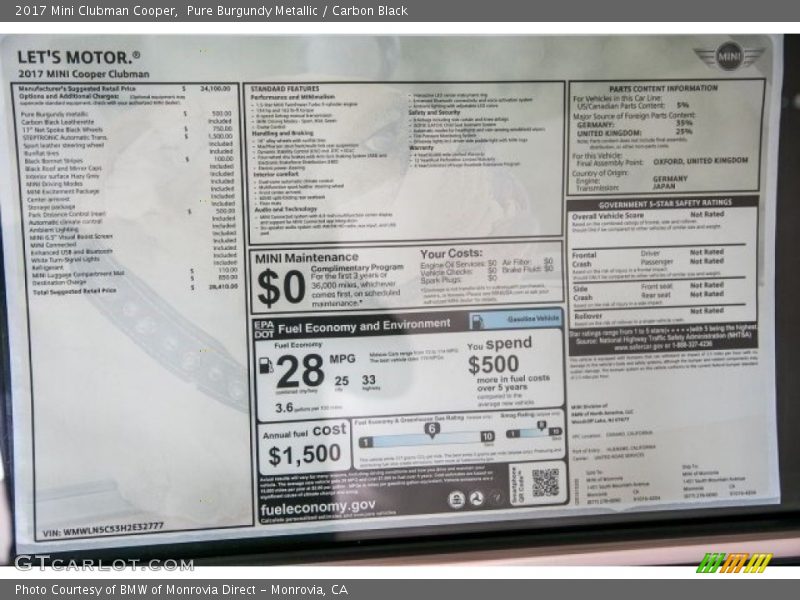Click '17" Net Spoke Black Wheels' row
The height and width of the screenshot is (600, 800).
point(127,130)
